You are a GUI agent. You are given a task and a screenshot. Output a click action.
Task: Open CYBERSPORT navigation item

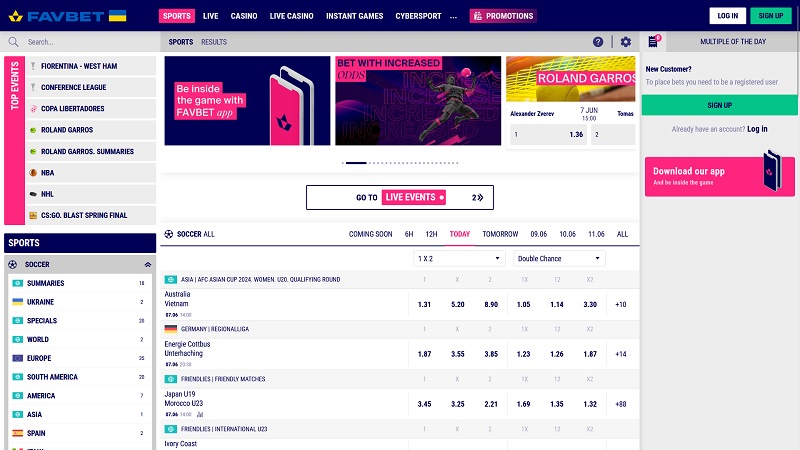click(418, 16)
